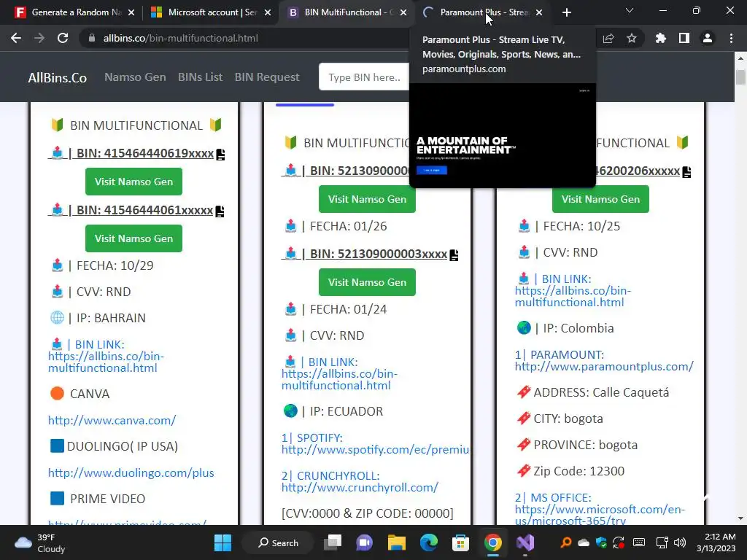Open BIN Request nav item

pos(267,77)
